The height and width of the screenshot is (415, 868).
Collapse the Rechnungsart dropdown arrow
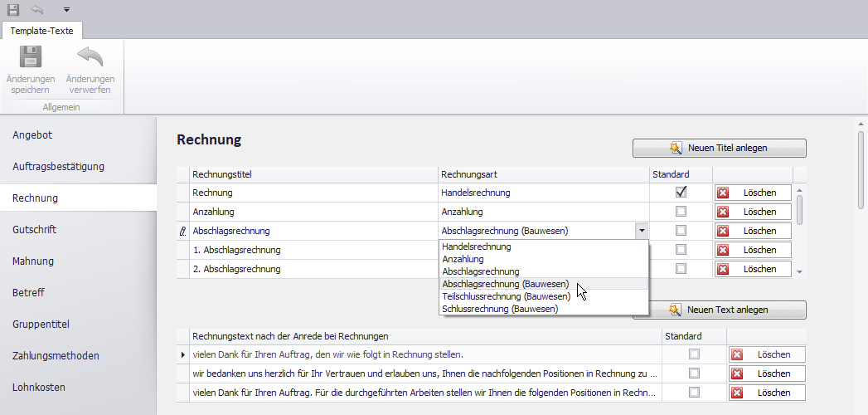(x=641, y=231)
